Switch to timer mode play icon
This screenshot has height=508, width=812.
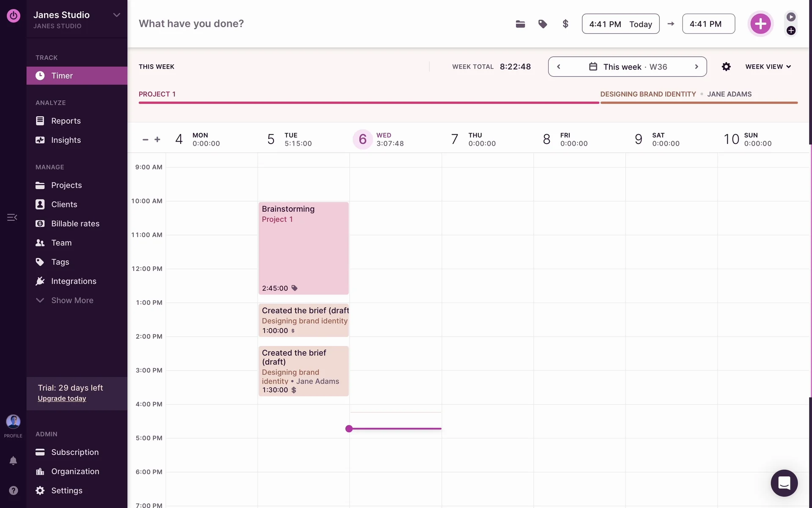[x=791, y=17]
